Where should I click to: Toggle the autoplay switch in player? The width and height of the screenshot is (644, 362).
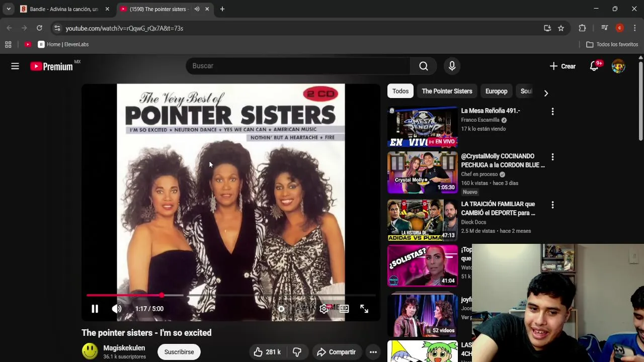coord(281,309)
